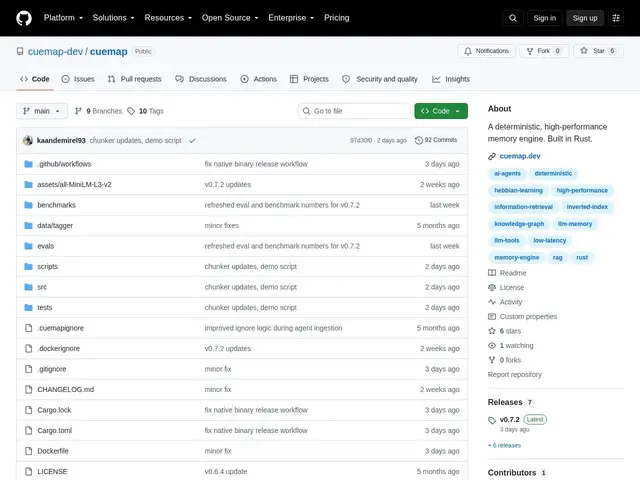Switch to the Discussions tab
640x480 pixels.
click(x=201, y=79)
